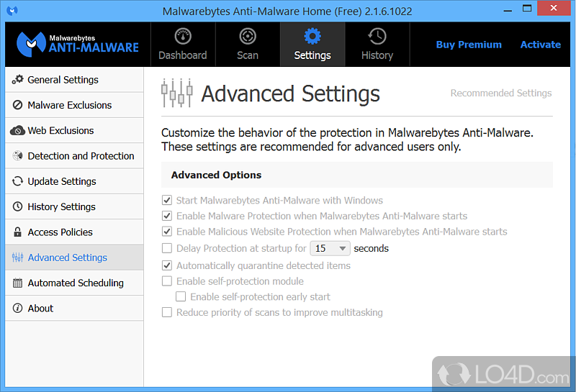Screen dimensions: 576x392
Task: Open Access Policies section
Action: tap(74, 232)
